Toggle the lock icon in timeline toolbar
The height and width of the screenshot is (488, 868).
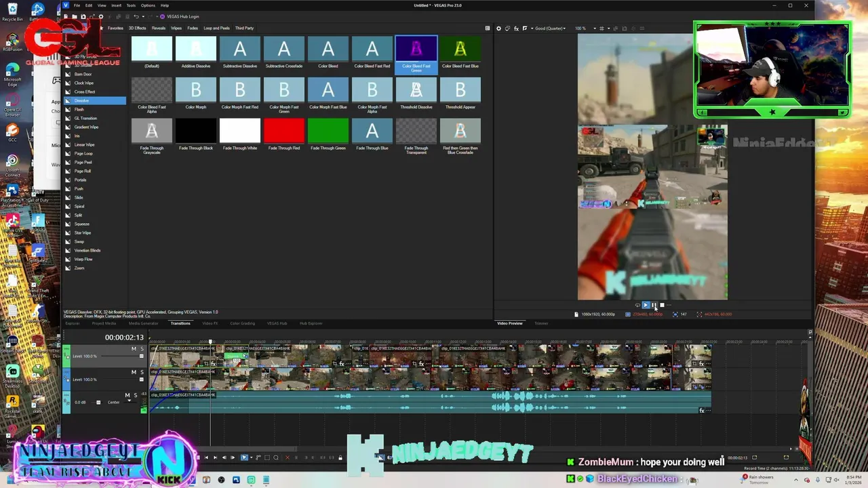(x=340, y=457)
